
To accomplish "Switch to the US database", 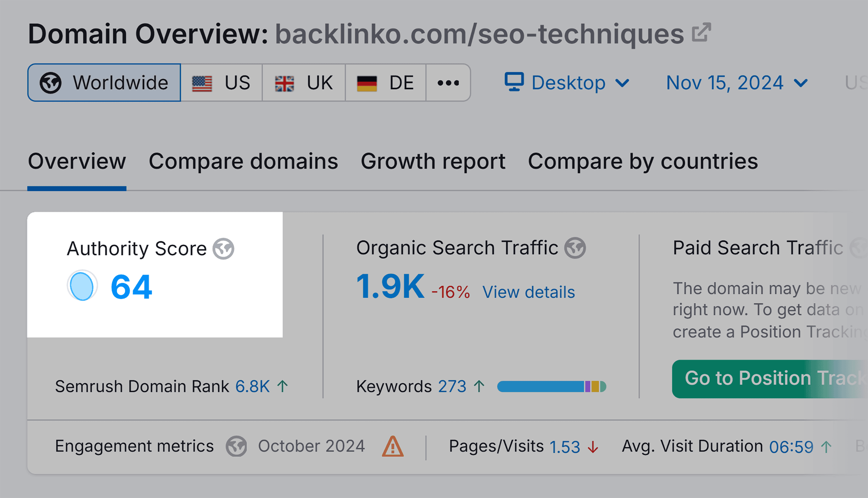I will (x=222, y=83).
